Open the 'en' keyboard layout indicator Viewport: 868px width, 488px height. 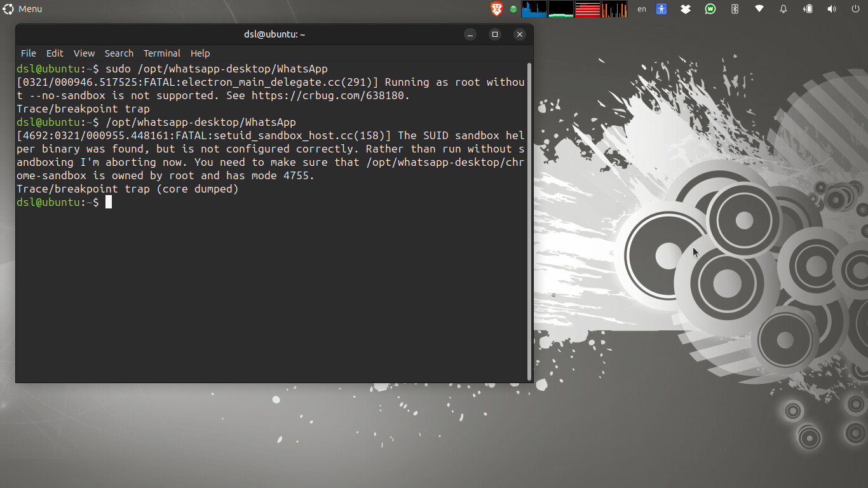tap(642, 9)
